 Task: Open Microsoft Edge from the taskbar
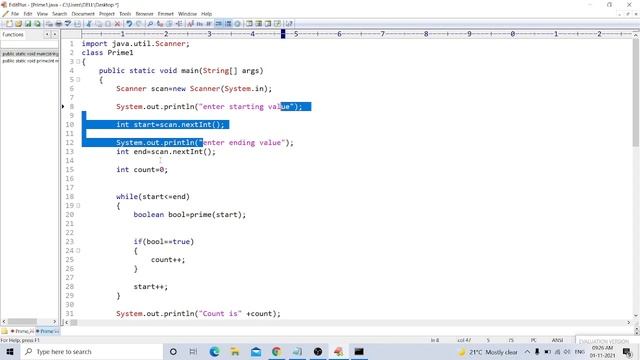(214, 351)
